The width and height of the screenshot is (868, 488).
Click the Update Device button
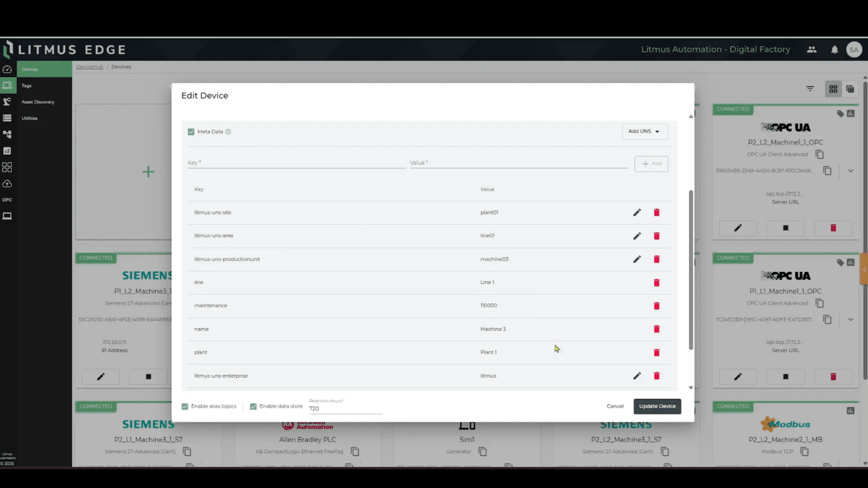(x=657, y=406)
